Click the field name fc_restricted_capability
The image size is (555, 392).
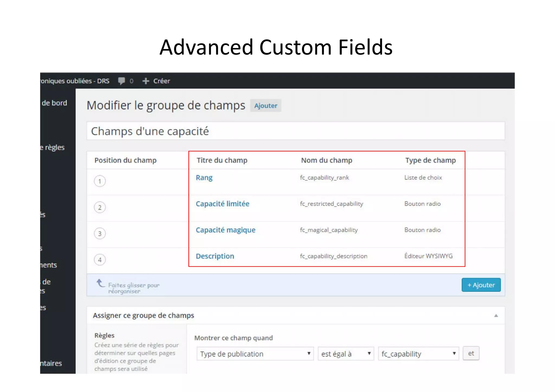coord(331,204)
